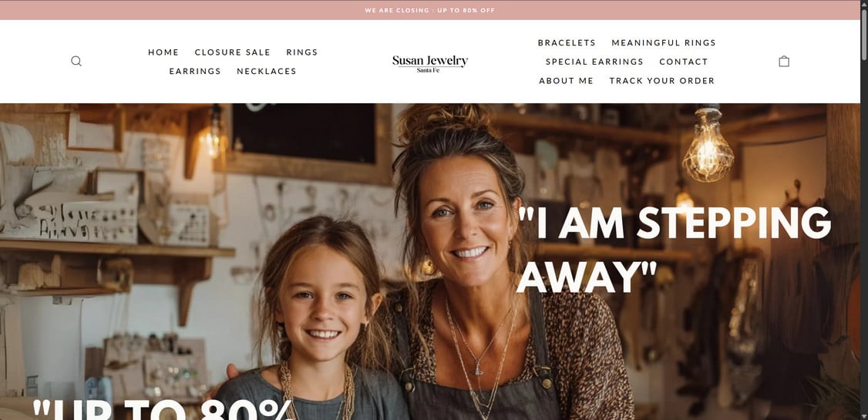Image resolution: width=868 pixels, height=420 pixels.
Task: Open the search magnifier icon
Action: [x=76, y=62]
